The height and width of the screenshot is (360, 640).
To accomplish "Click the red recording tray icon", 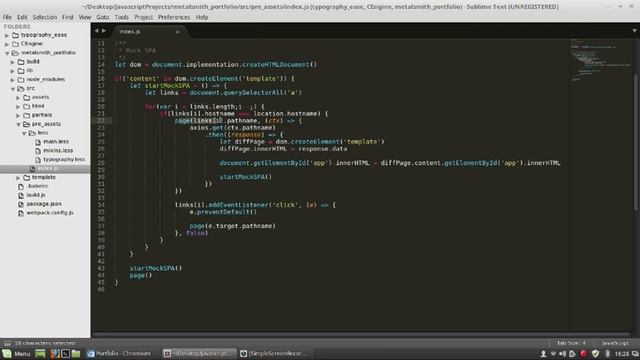I will (583, 354).
